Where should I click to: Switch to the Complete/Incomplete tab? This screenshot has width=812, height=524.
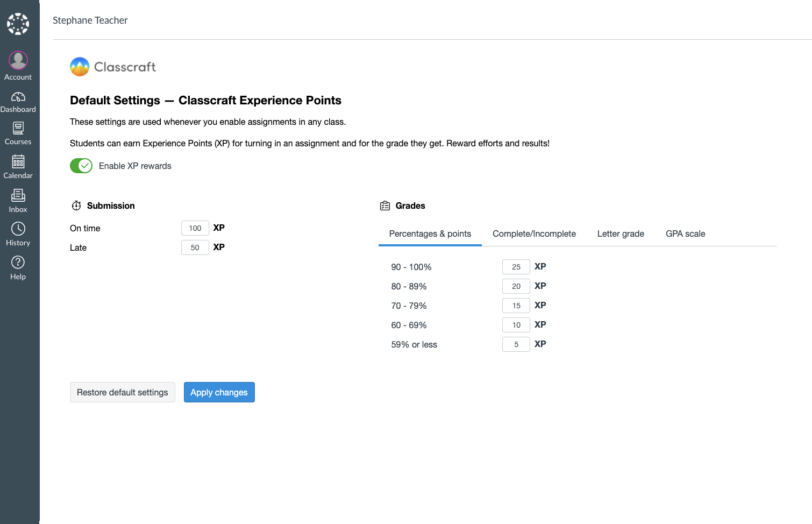tap(534, 233)
